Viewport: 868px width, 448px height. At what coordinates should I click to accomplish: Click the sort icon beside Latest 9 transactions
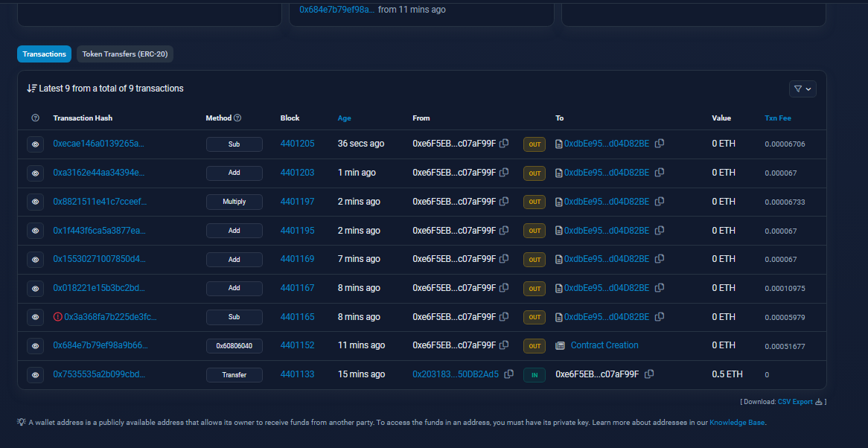(x=32, y=89)
